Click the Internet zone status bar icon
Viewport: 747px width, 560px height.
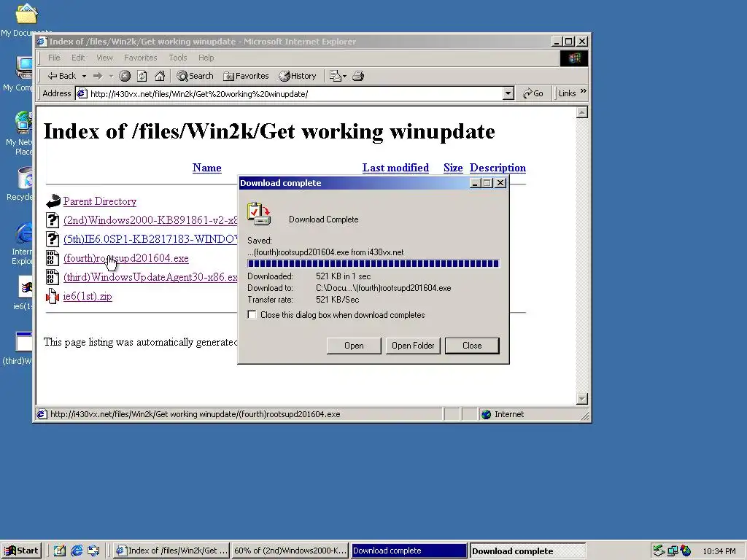pyautogui.click(x=486, y=414)
